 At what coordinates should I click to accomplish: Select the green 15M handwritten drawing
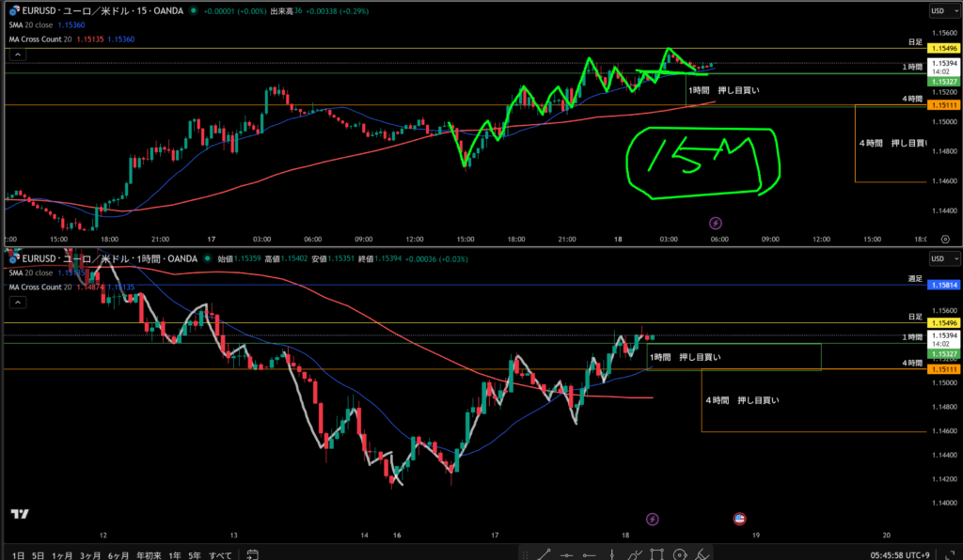point(703,162)
